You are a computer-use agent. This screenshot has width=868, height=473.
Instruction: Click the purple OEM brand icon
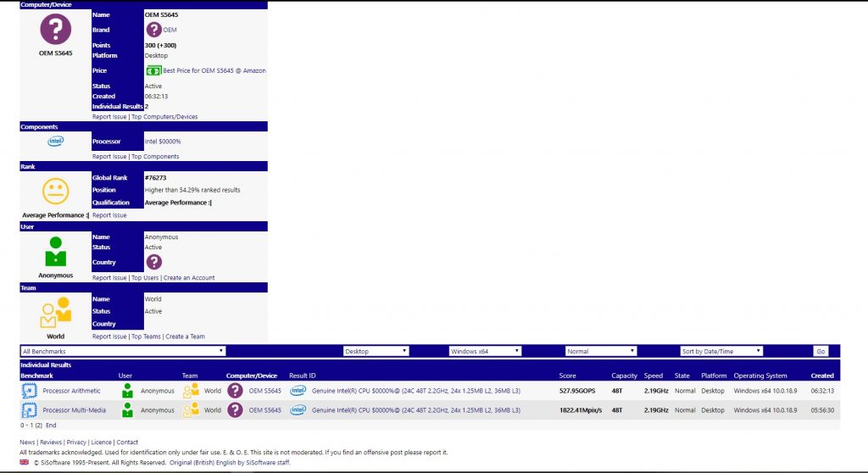point(153,30)
